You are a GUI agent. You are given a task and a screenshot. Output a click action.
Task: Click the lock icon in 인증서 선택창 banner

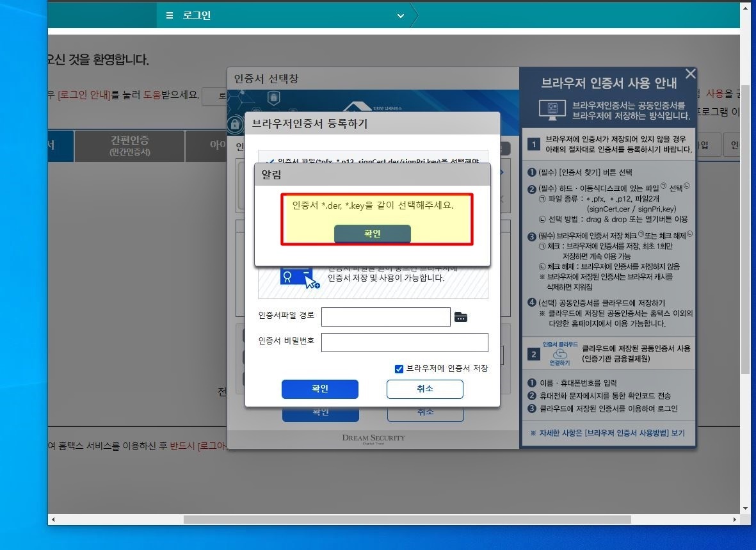coord(235,124)
